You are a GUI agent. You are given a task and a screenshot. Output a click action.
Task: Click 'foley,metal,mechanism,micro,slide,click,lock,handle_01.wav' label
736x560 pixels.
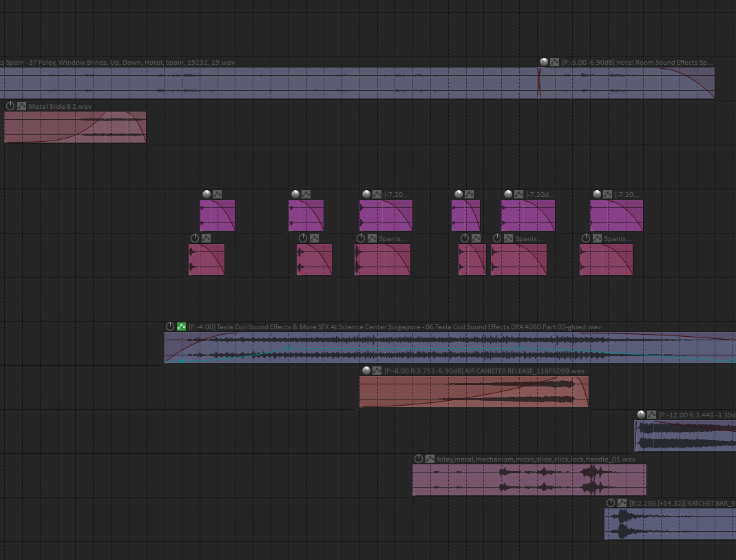coord(536,459)
